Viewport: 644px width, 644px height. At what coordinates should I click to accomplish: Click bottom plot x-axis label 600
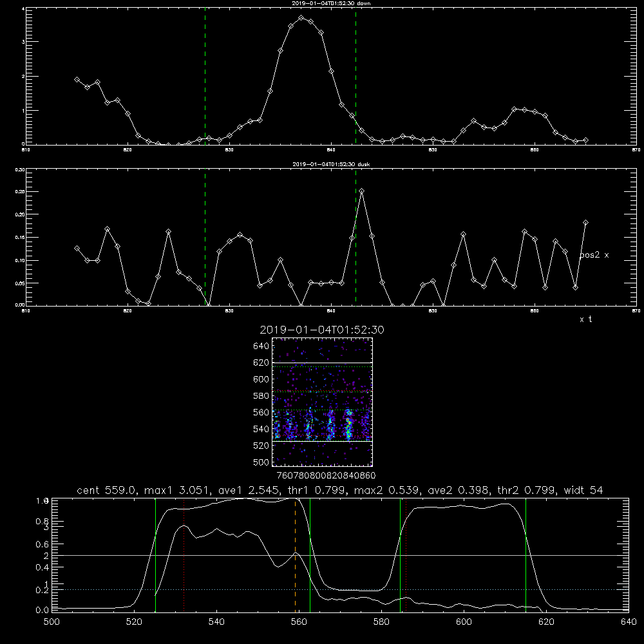pos(464,621)
